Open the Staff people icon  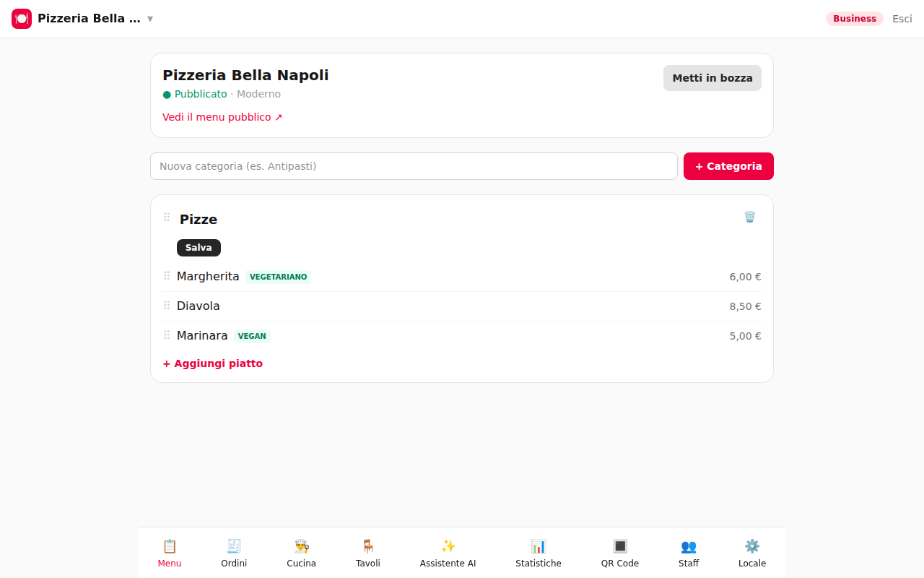click(x=689, y=546)
